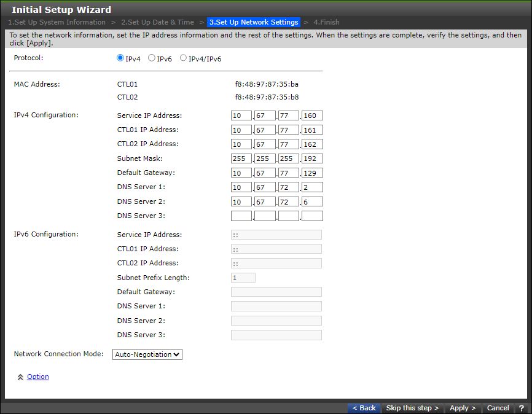
Task: Click the IPv6 Default Gateway field
Action: (x=276, y=291)
